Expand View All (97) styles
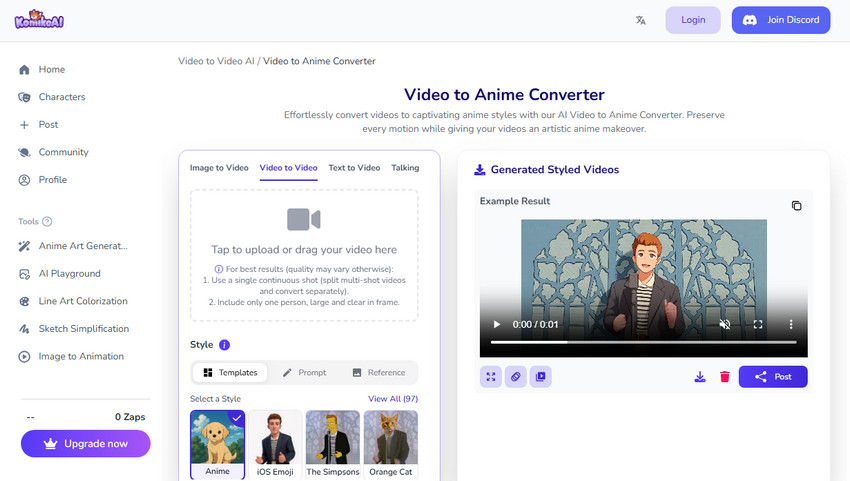The height and width of the screenshot is (481, 850). [392, 399]
